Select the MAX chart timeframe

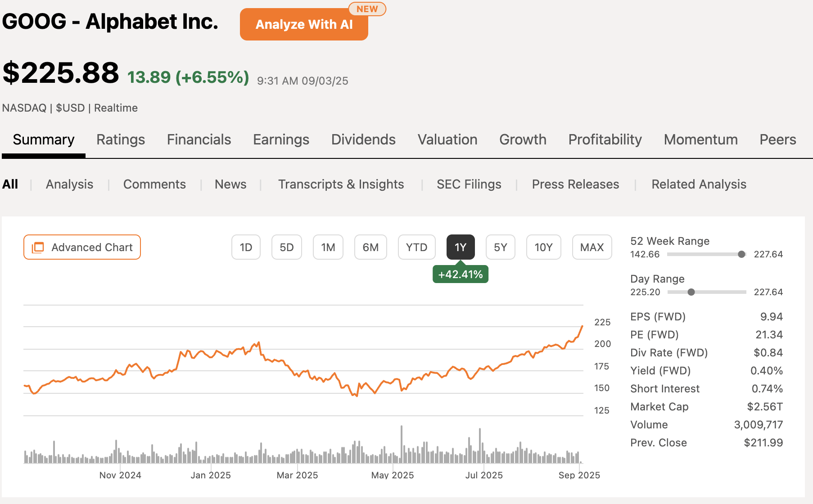click(592, 247)
